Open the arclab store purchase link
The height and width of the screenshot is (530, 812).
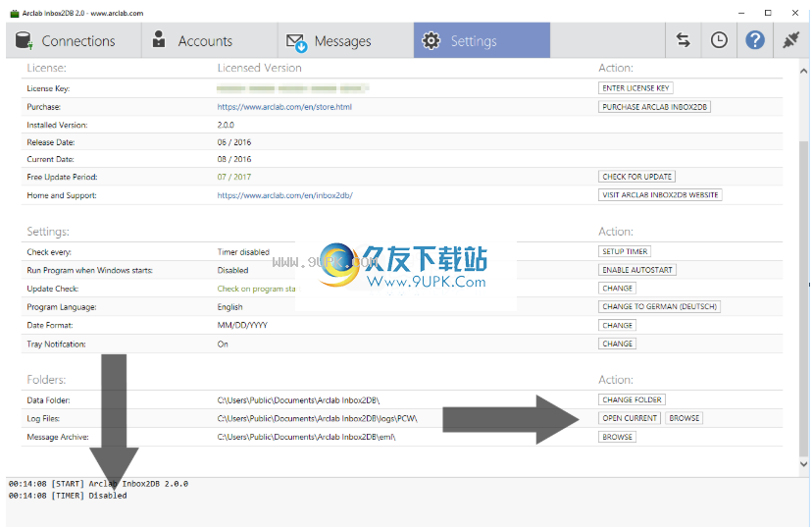point(284,107)
